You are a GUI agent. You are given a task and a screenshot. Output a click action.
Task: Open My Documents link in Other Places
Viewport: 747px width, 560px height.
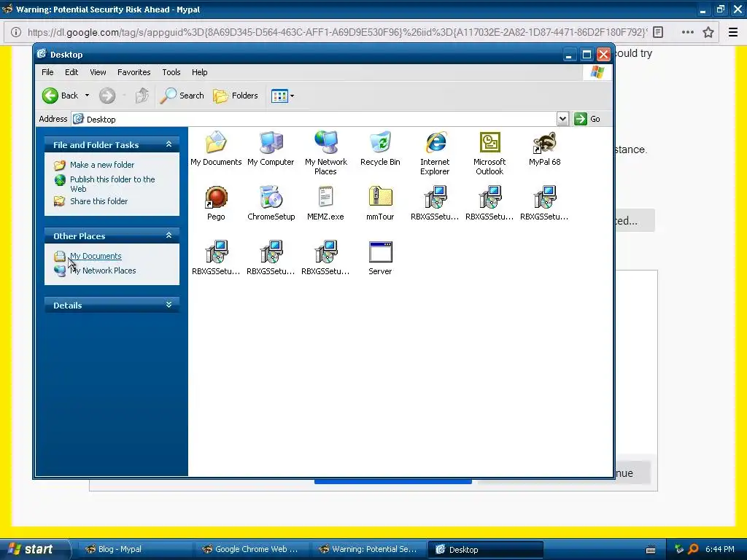[96, 256]
